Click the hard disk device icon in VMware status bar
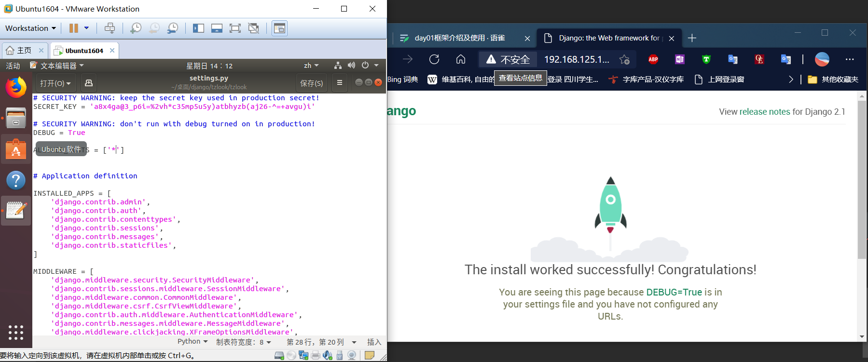The image size is (868, 362). click(x=279, y=356)
